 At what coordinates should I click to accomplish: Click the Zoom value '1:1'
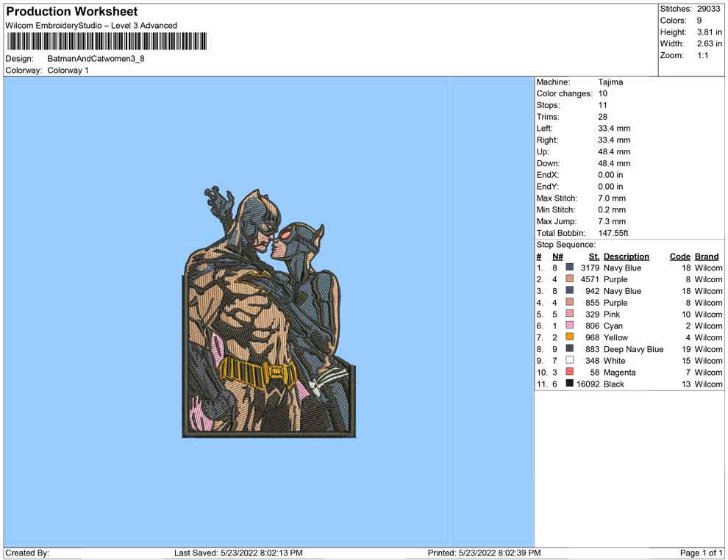pos(703,55)
